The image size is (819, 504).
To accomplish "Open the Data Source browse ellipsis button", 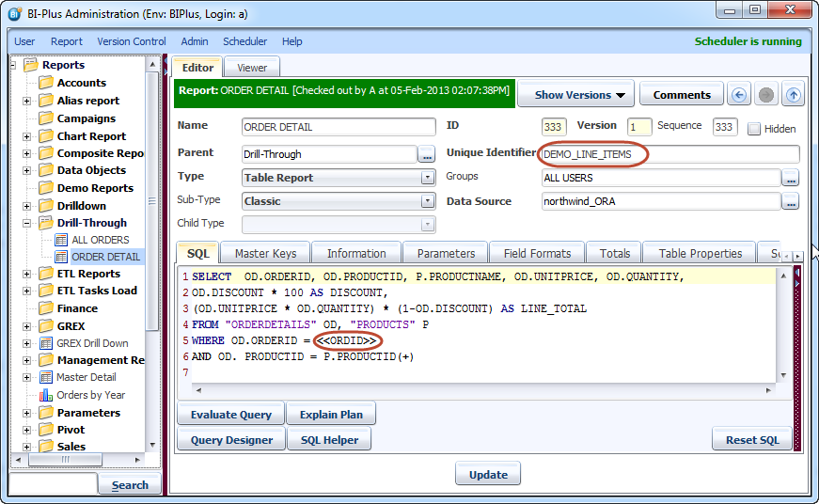I will 790,201.
